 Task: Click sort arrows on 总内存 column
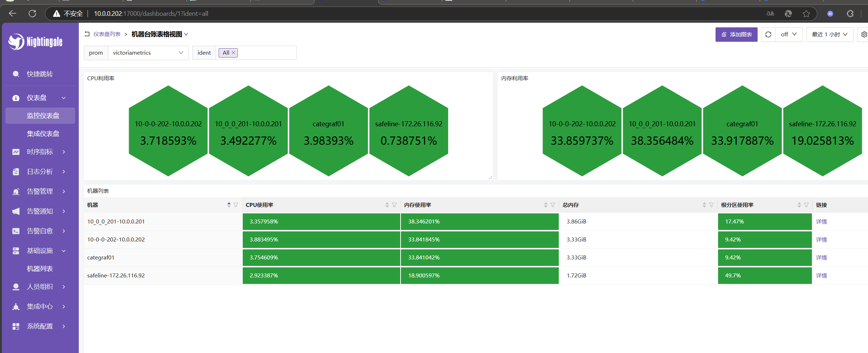point(704,205)
